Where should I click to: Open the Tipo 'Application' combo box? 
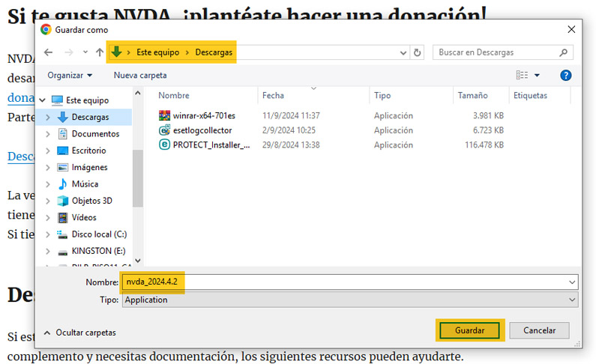350,300
